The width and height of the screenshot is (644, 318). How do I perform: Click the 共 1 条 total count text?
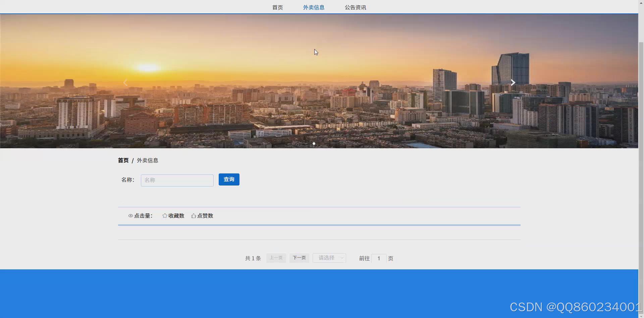tap(253, 258)
